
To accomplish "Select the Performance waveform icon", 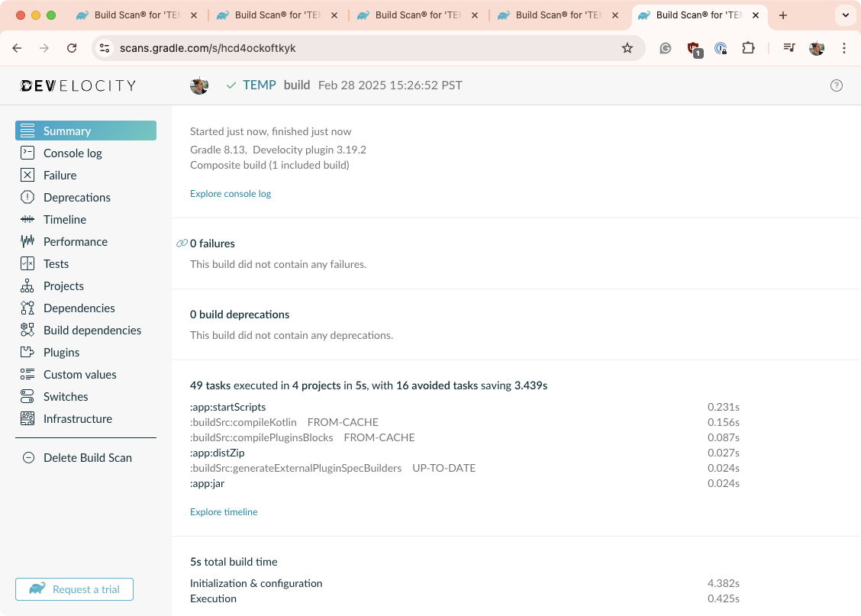I will [x=27, y=242].
